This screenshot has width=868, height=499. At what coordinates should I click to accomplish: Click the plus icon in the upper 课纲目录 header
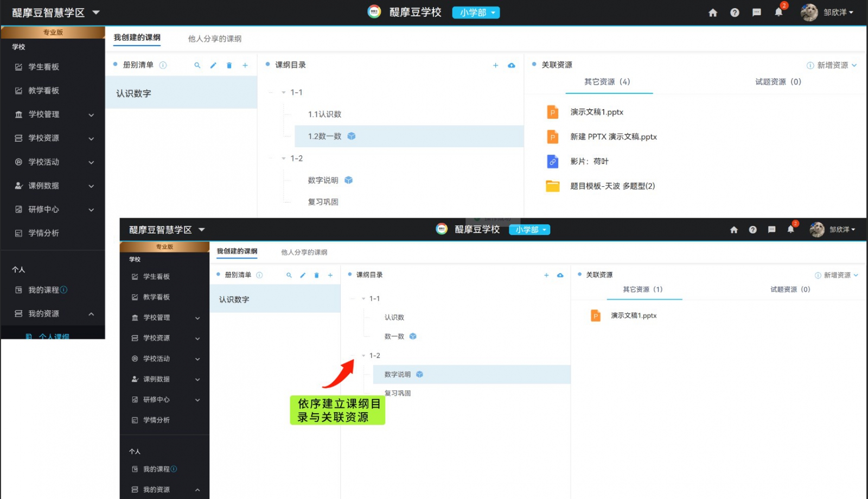(495, 66)
